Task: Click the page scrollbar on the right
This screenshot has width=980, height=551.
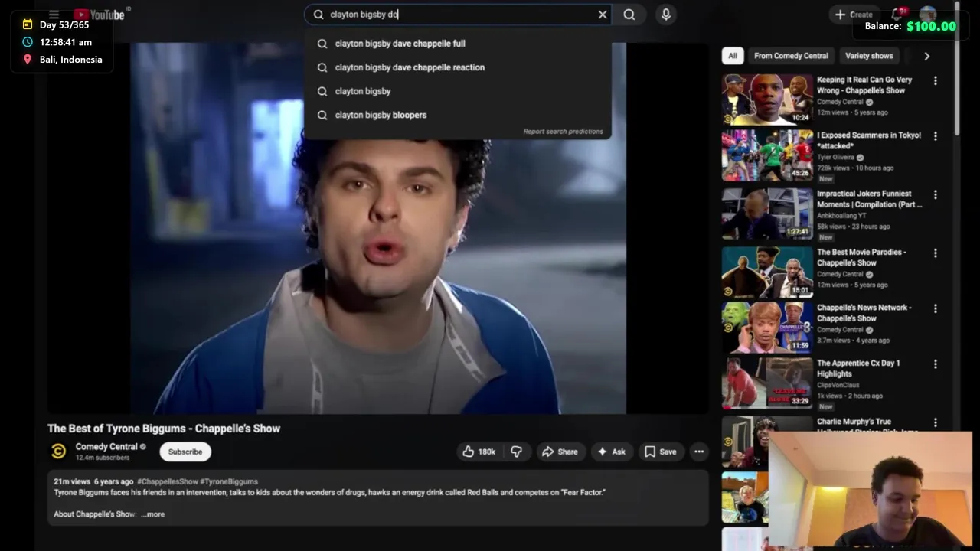Action: 957,69
